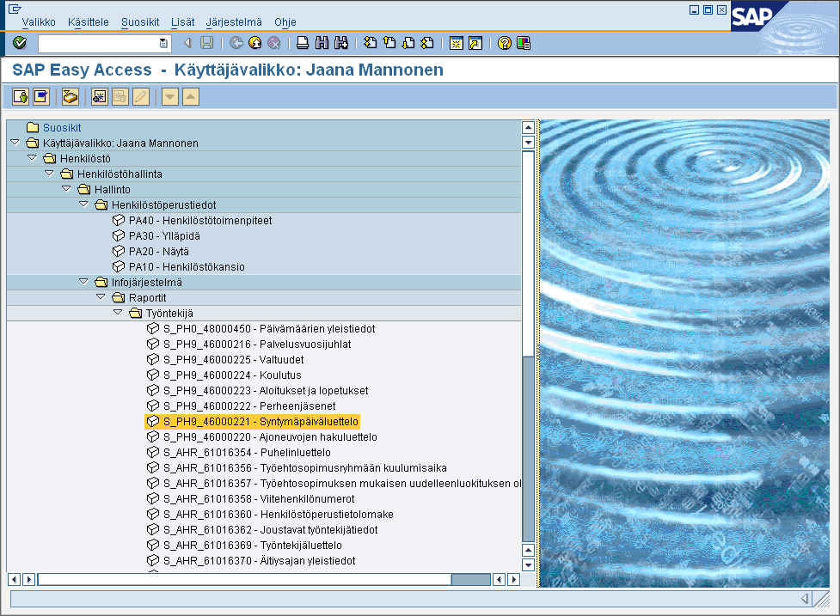Select the Työntekijäluettelo report

pyautogui.click(x=253, y=546)
